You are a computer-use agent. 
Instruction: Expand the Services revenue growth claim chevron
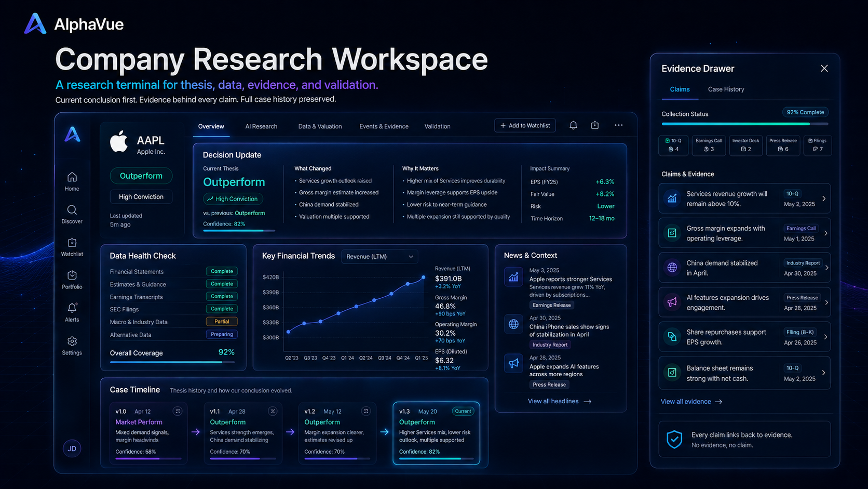point(824,199)
